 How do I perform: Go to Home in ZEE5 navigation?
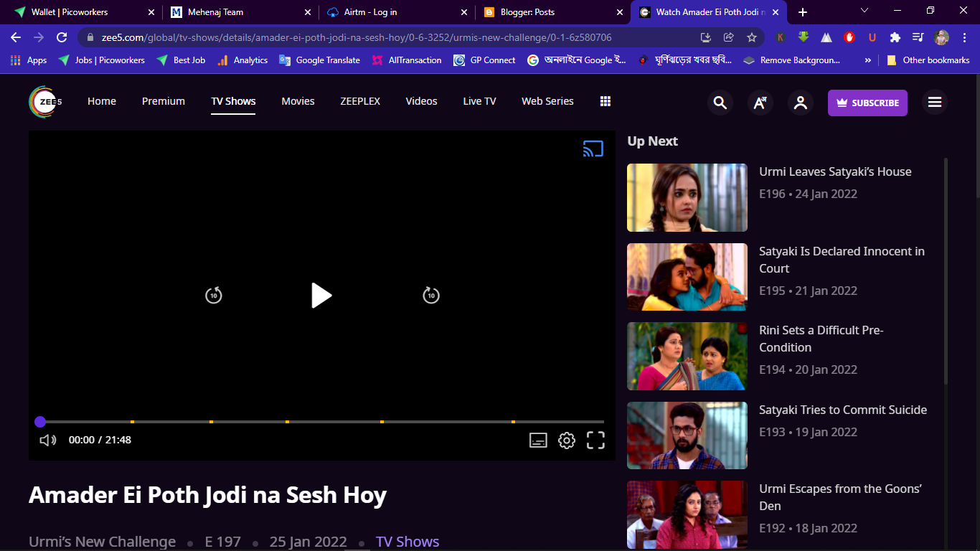pos(102,101)
